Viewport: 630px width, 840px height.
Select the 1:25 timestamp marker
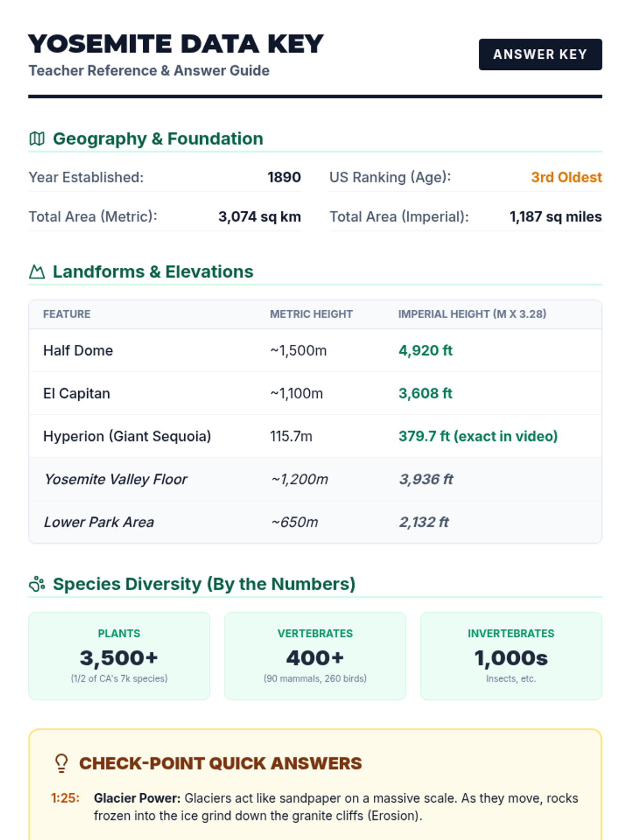[65, 798]
